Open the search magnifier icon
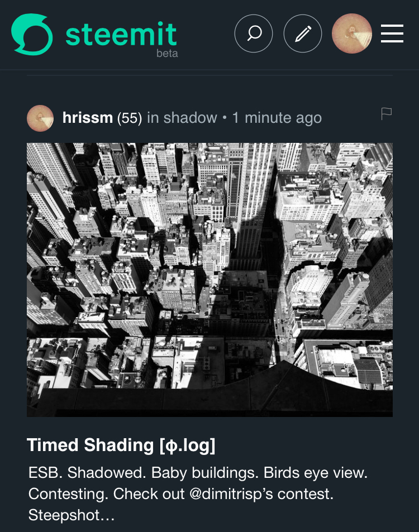Image resolution: width=419 pixels, height=532 pixels. tap(254, 34)
